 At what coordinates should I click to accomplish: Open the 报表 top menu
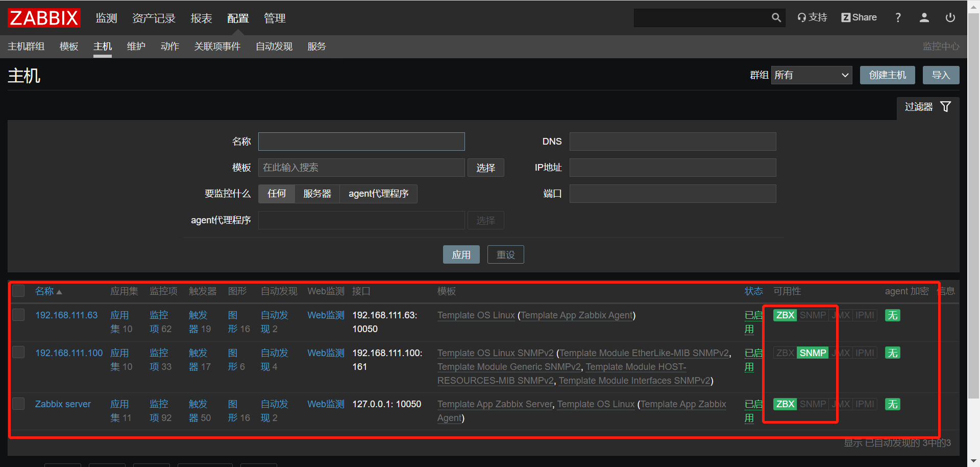(x=201, y=18)
